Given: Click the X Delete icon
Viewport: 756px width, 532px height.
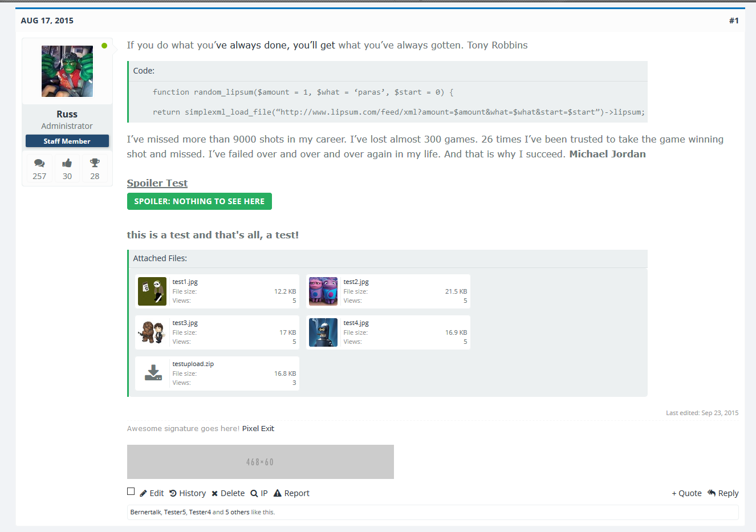Looking at the screenshot, I should [x=214, y=494].
